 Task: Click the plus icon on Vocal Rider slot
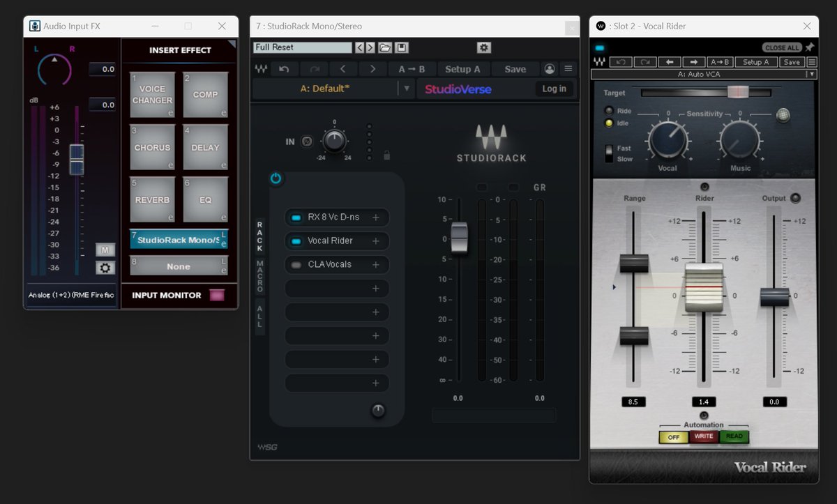click(x=376, y=241)
